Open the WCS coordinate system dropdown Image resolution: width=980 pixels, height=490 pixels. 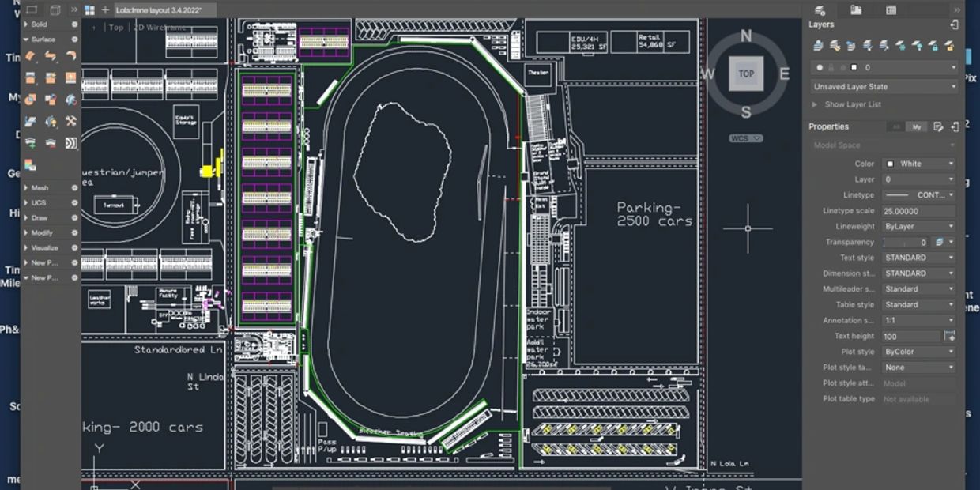745,138
